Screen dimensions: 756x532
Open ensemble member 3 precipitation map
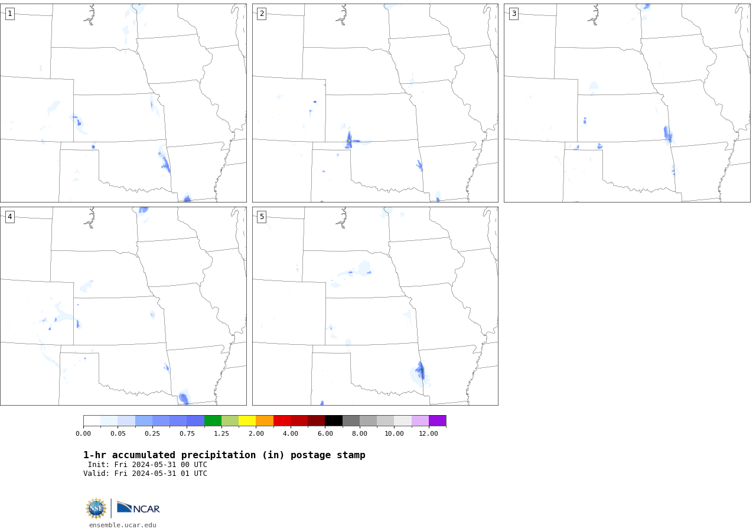coord(627,103)
